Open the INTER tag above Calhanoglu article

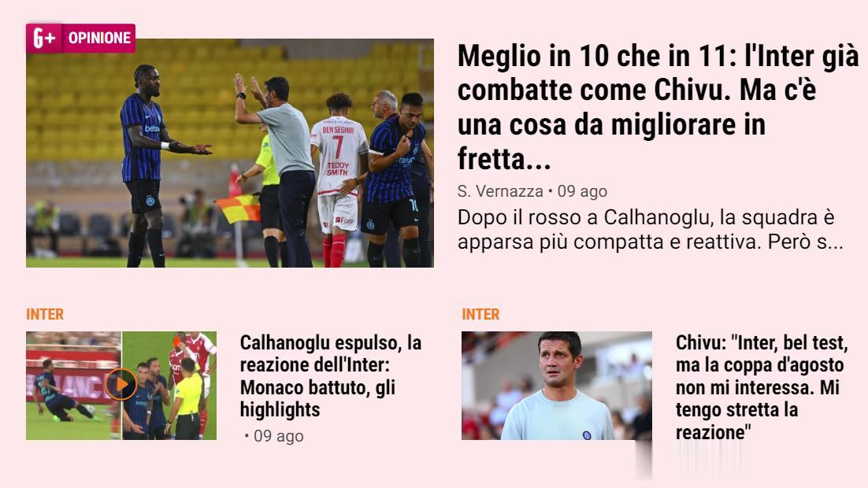[45, 314]
